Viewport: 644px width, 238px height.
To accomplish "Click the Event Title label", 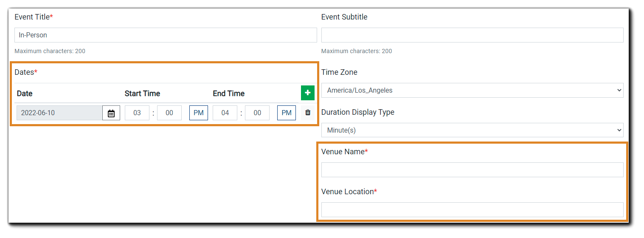I will [x=34, y=17].
